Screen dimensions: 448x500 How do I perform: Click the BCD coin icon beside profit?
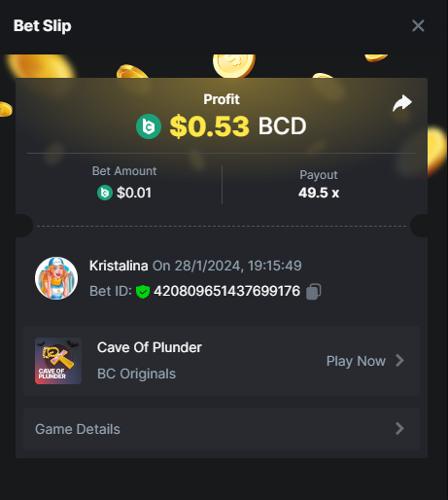click(x=149, y=126)
